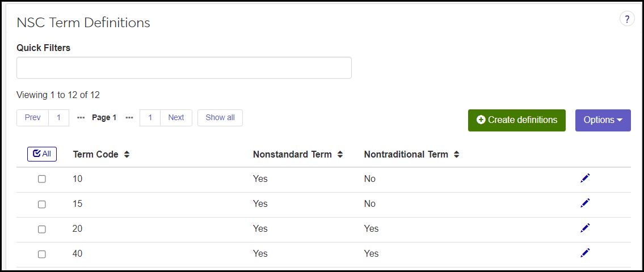Select all rows with the All button

tap(42, 154)
